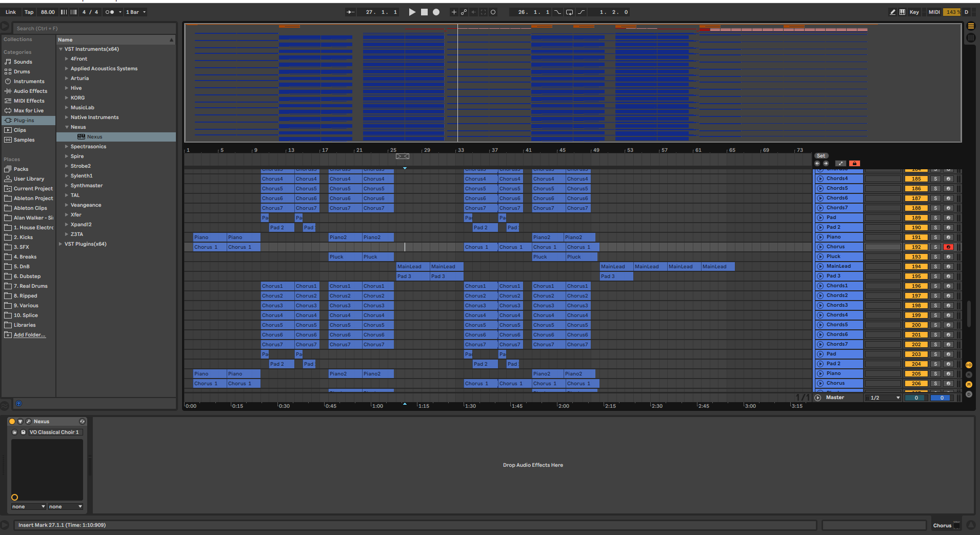Jump to the next locator arrow
This screenshot has height=535, width=980.
(826, 164)
